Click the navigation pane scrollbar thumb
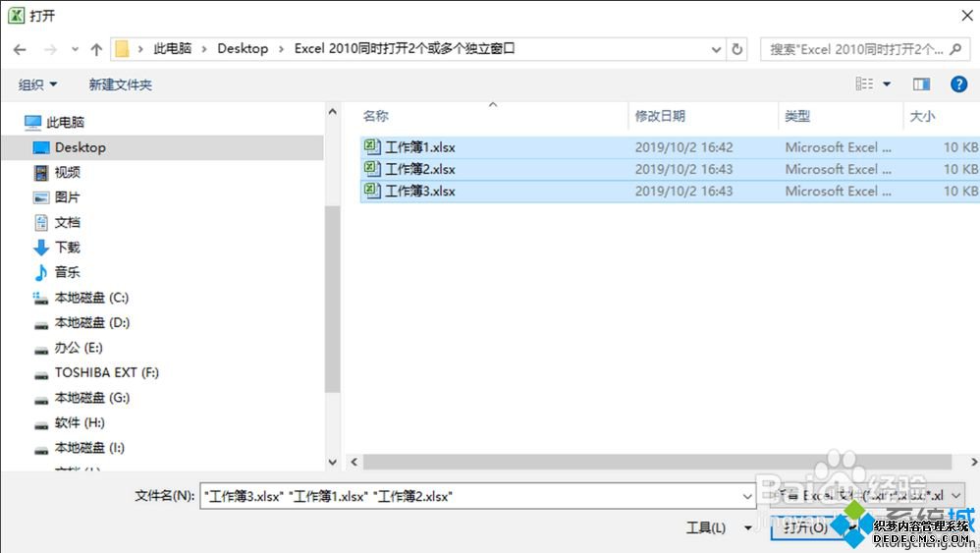 [x=333, y=299]
